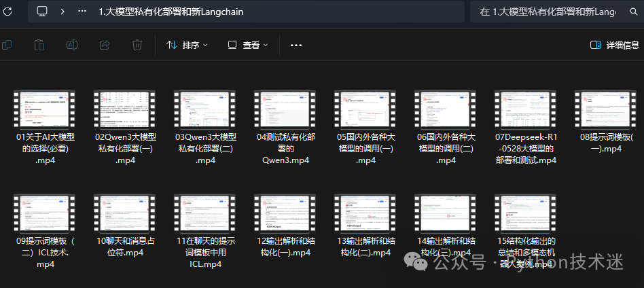Screen dimensions: 644x288
Task: Click the Rename toolbar icon
Action: [72, 45]
